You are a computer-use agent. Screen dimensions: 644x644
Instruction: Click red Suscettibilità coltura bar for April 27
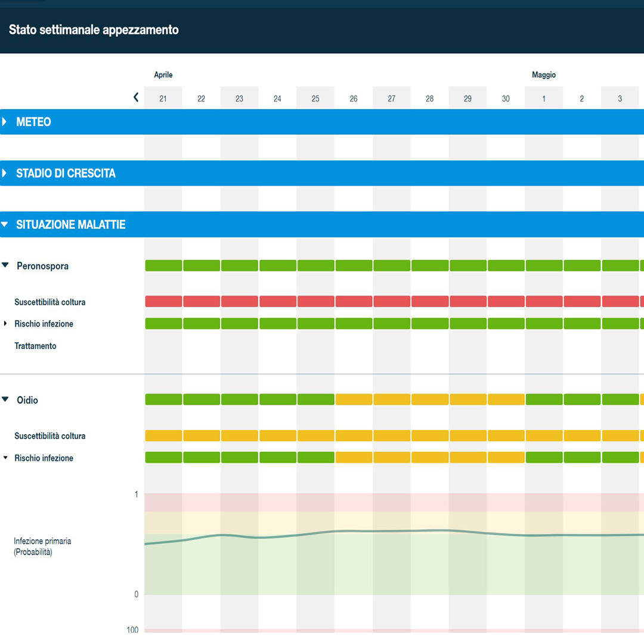392,302
